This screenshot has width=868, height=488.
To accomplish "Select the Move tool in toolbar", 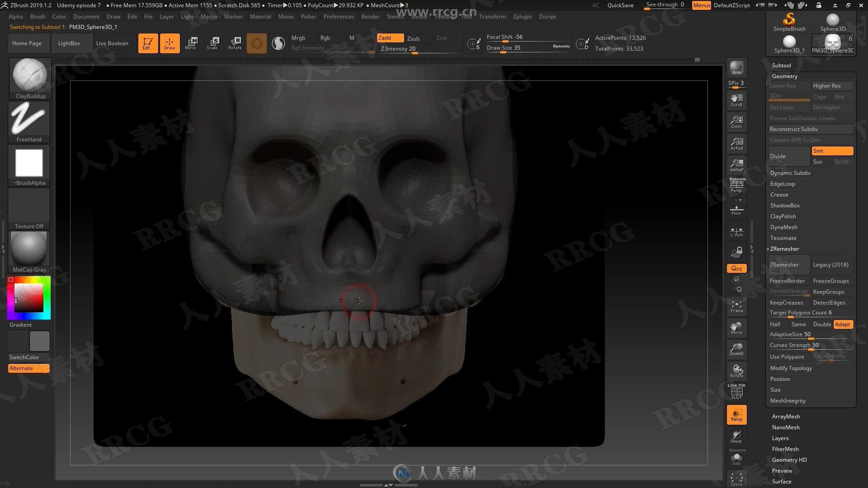I will 191,42.
